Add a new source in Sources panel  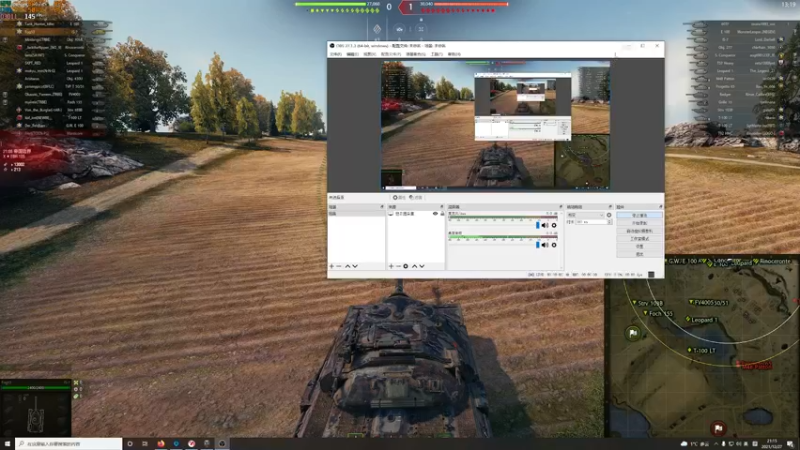tap(391, 266)
